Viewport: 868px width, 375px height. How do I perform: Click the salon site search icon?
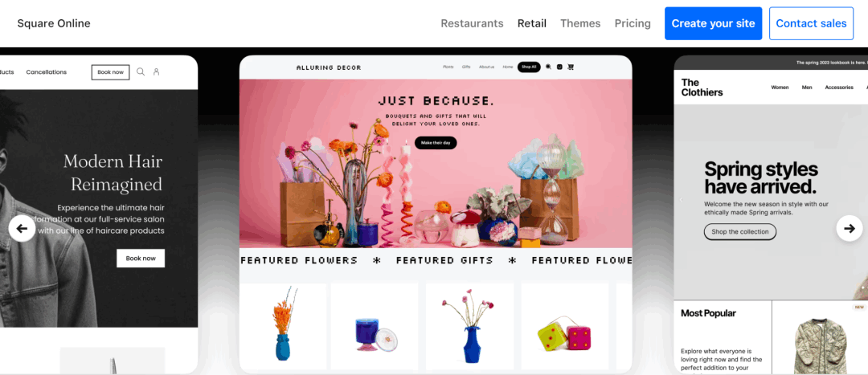pos(141,72)
